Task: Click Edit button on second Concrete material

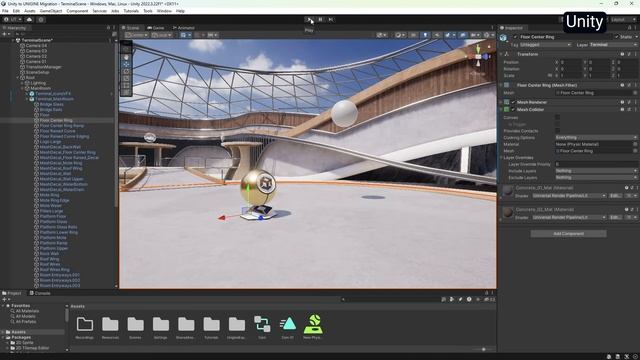Action: 615,217
